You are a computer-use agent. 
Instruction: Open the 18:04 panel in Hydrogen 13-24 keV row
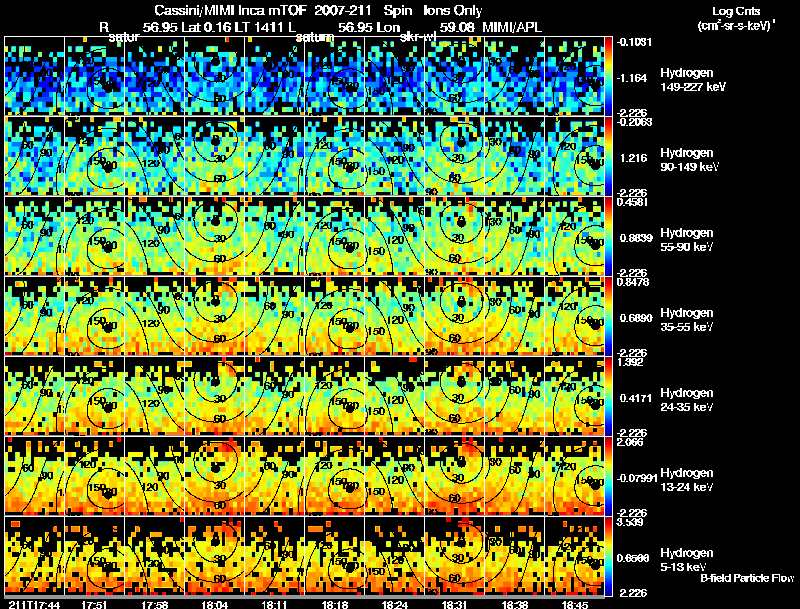(x=214, y=476)
